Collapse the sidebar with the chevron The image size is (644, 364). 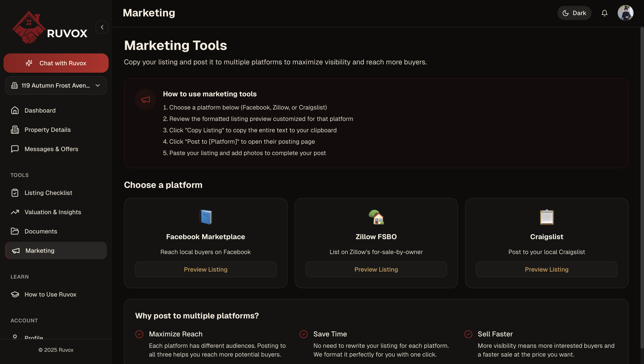click(102, 27)
